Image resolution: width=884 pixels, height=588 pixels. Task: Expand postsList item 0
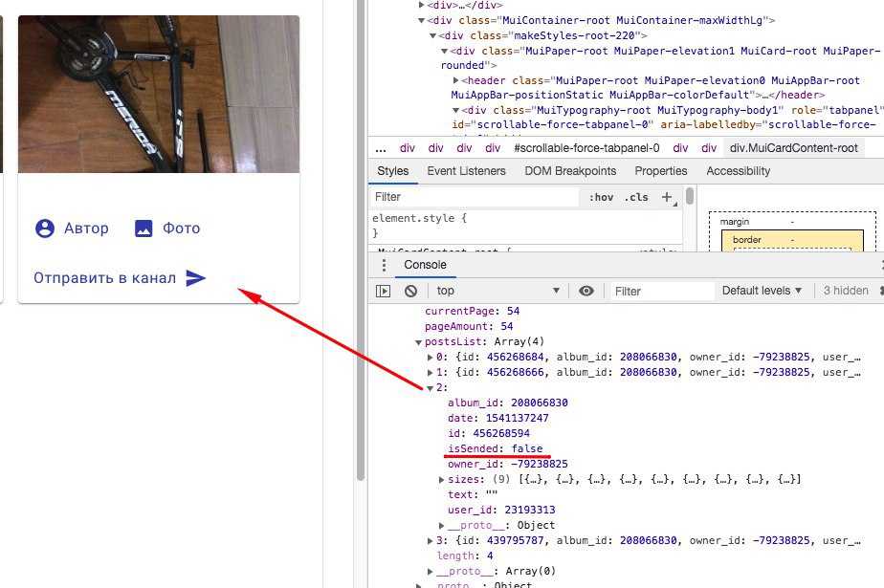point(431,357)
